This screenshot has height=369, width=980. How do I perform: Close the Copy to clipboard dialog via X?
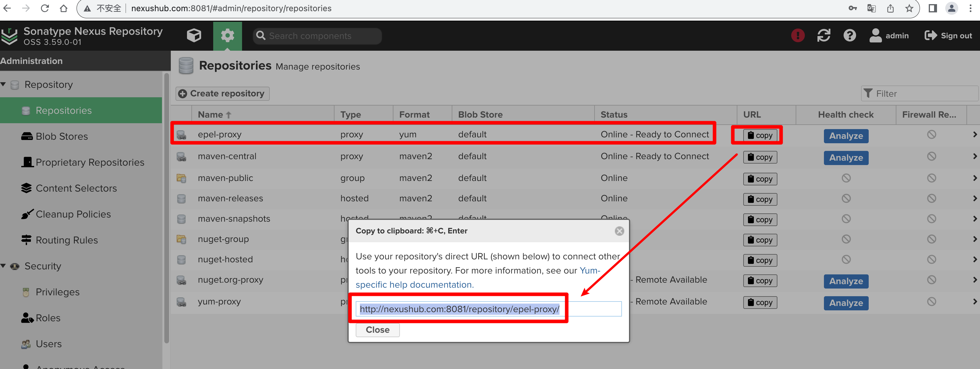click(x=619, y=231)
